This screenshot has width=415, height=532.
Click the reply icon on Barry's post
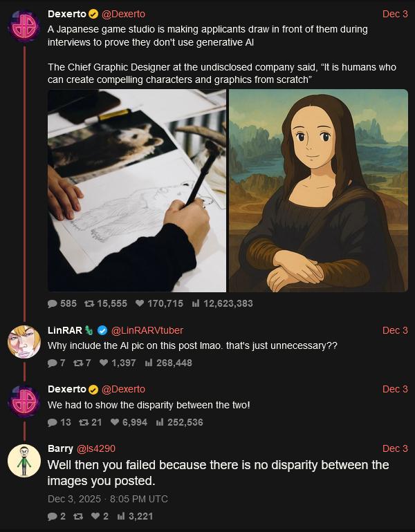pos(53,516)
